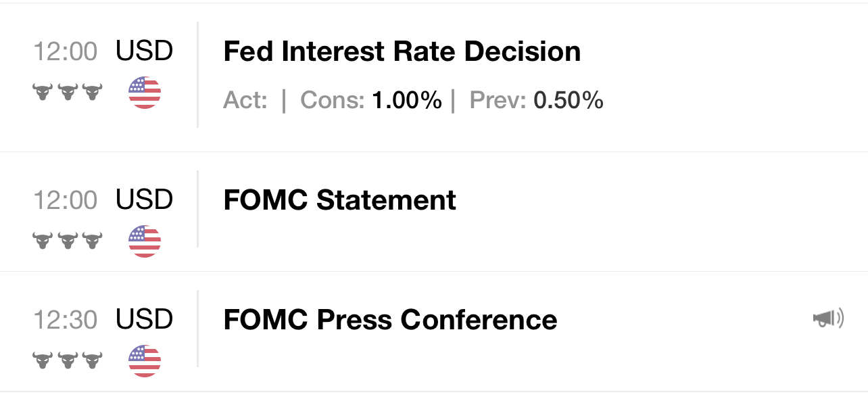Click the middle bull icon for Fed Interest Rate Decision
Viewport: 868px width, 401px height.
click(68, 92)
